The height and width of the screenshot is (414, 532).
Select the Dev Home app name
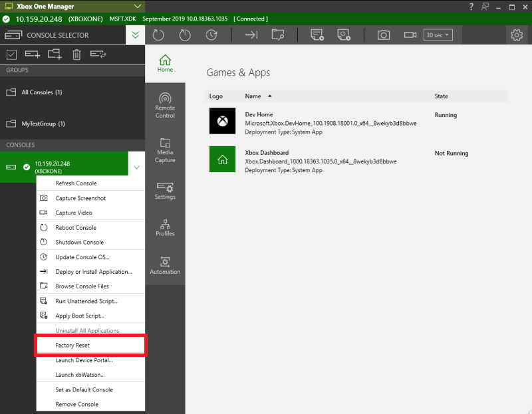pyautogui.click(x=259, y=114)
